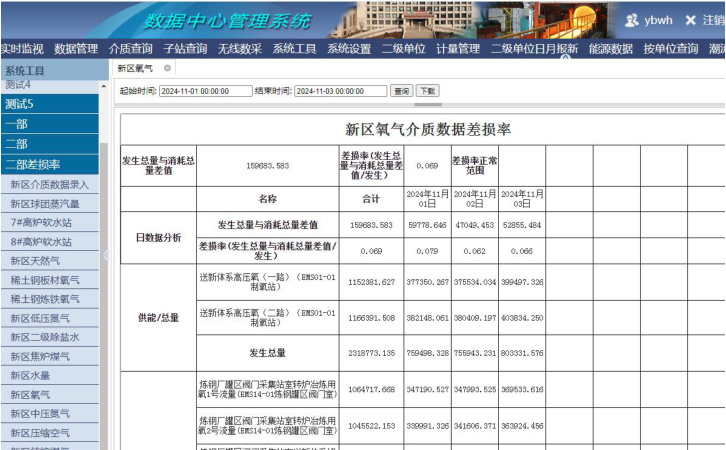
Task: Open the 能源数据 menu
Action: click(610, 48)
